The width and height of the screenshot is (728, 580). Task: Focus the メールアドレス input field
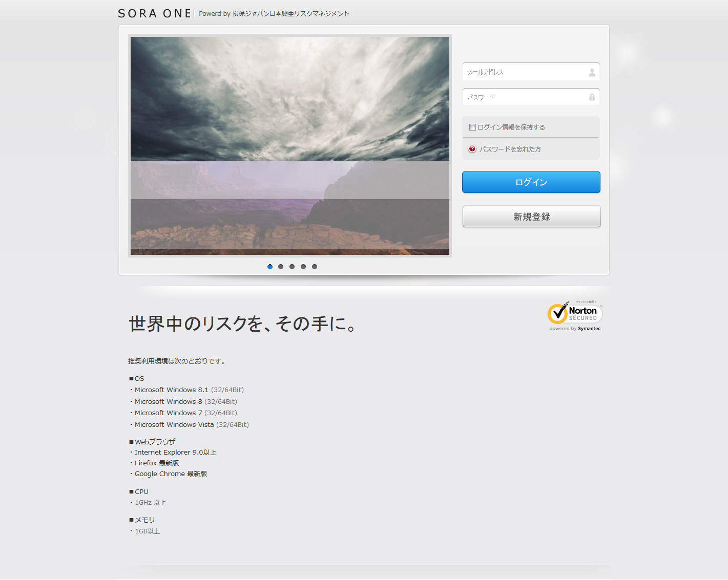pos(531,72)
